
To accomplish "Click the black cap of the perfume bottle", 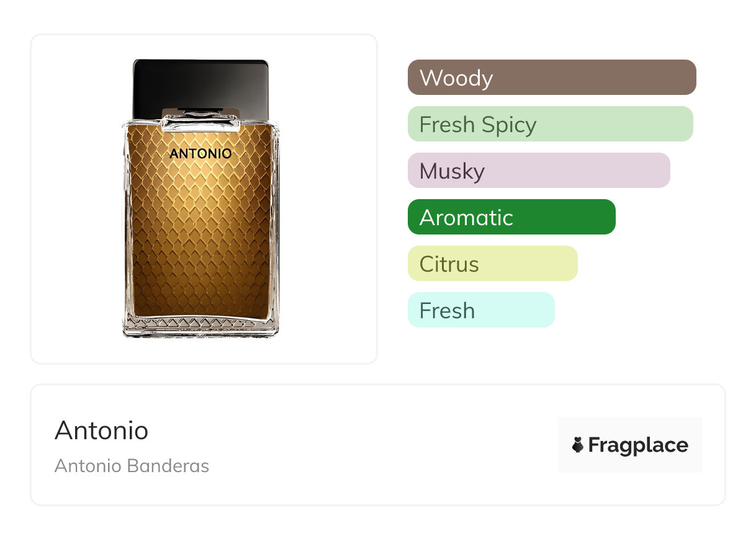I will coord(200,84).
